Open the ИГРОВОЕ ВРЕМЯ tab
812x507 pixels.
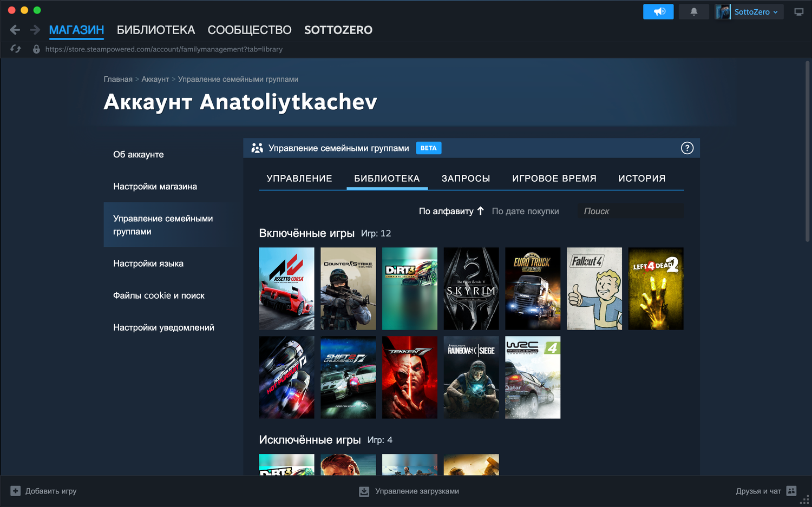554,179
